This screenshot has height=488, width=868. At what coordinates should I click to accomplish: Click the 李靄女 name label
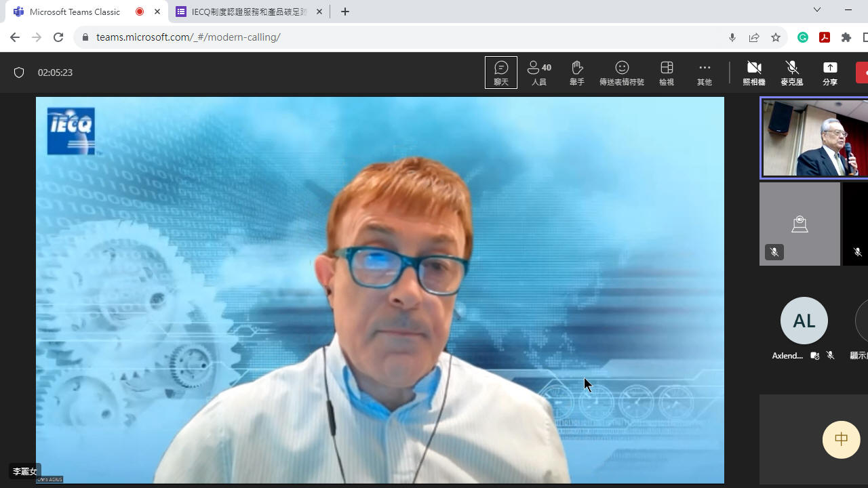pyautogui.click(x=25, y=472)
